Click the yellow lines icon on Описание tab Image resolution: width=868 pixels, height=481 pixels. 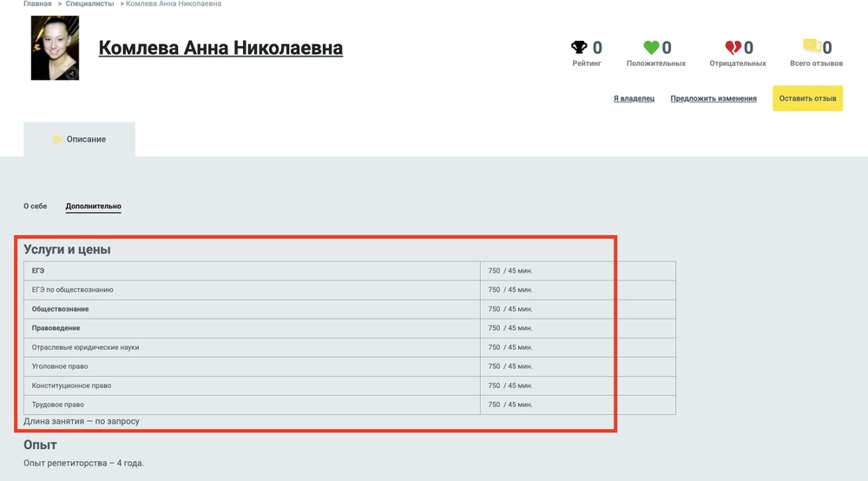[57, 140]
